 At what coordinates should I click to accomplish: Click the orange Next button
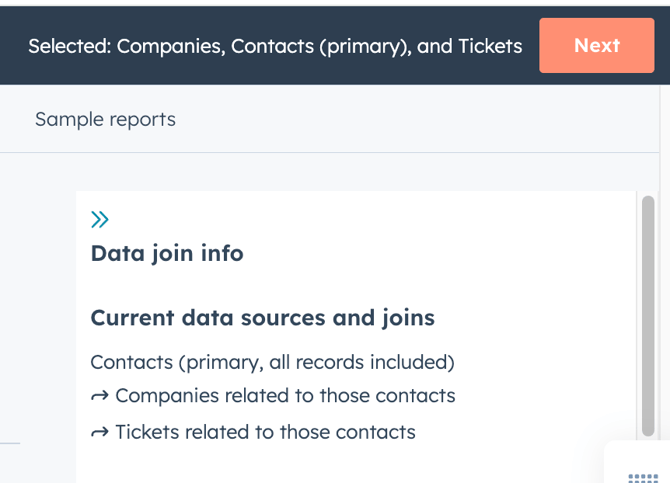(597, 45)
